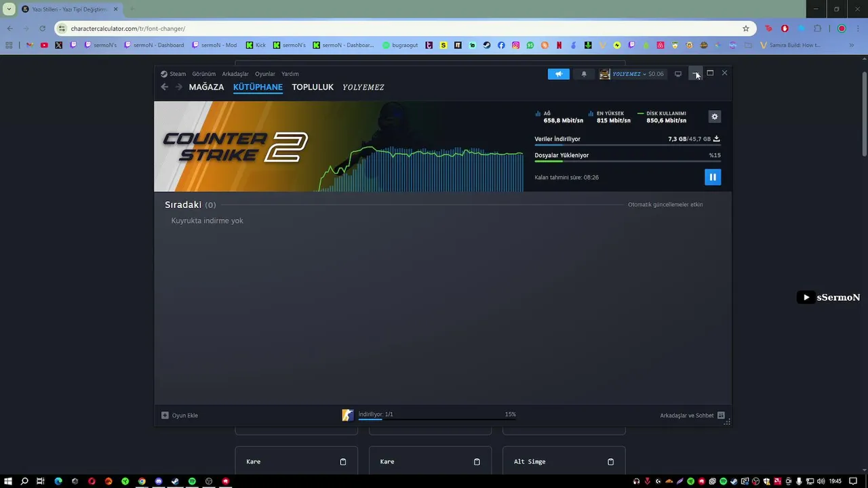Screen dimensions: 868x488
Task: Select the Sıradaki (0) heading
Action: (x=191, y=205)
